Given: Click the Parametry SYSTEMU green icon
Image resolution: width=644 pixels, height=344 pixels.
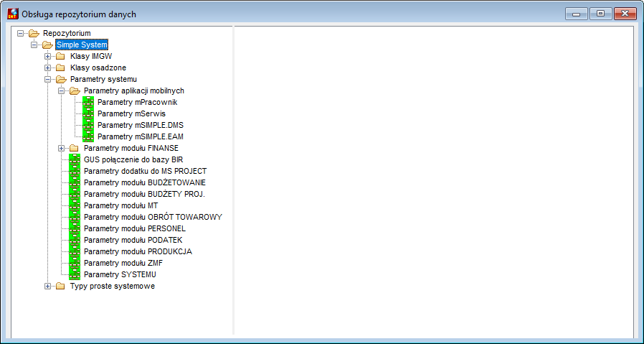Looking at the screenshot, I should click(x=75, y=275).
